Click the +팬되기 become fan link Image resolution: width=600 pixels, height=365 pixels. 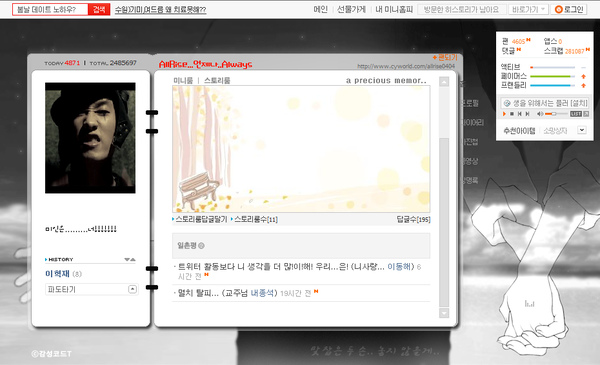445,57
